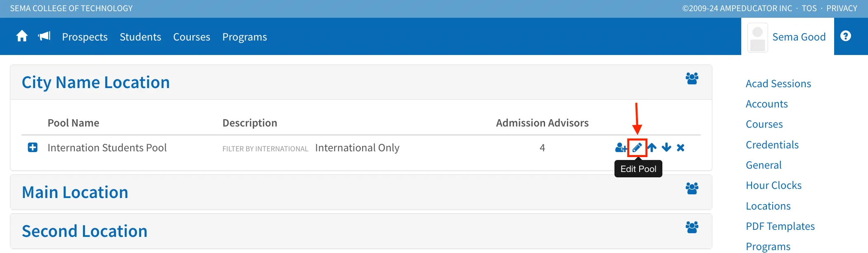Expand the Second Location section

point(85,231)
